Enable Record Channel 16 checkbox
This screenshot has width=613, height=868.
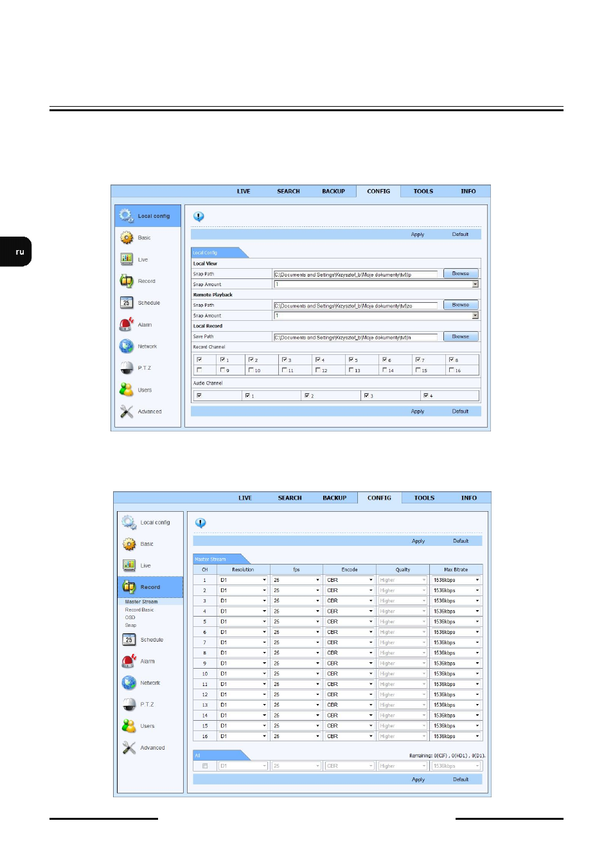click(451, 370)
